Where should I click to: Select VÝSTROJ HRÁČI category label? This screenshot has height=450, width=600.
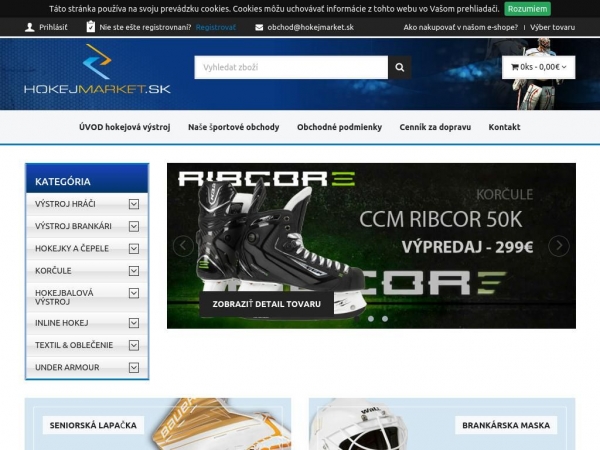(x=65, y=204)
